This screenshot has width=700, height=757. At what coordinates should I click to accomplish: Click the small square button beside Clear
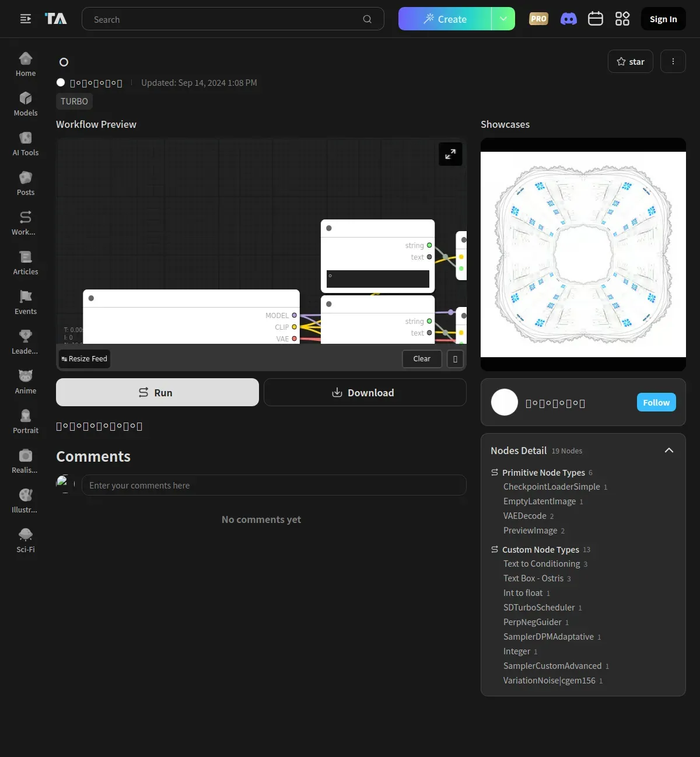[455, 359]
